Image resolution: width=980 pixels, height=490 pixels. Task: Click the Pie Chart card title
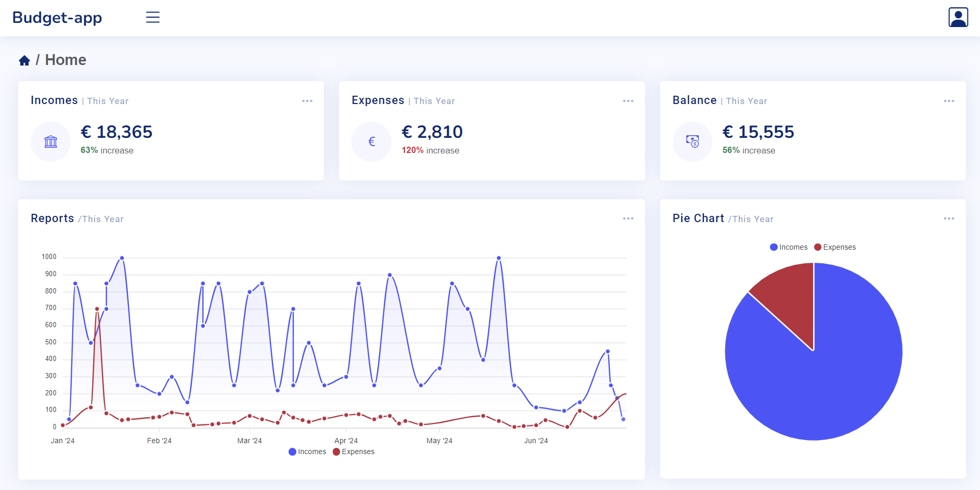click(x=698, y=218)
